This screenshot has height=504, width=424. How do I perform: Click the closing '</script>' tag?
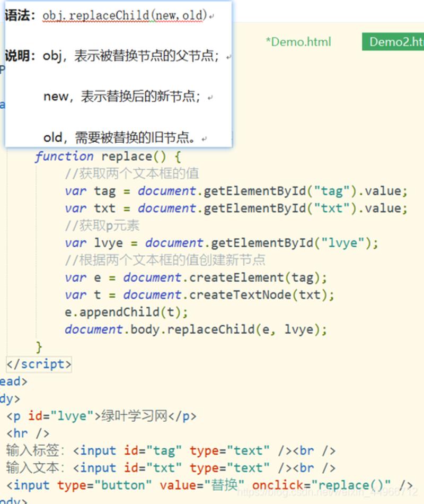[x=39, y=364]
